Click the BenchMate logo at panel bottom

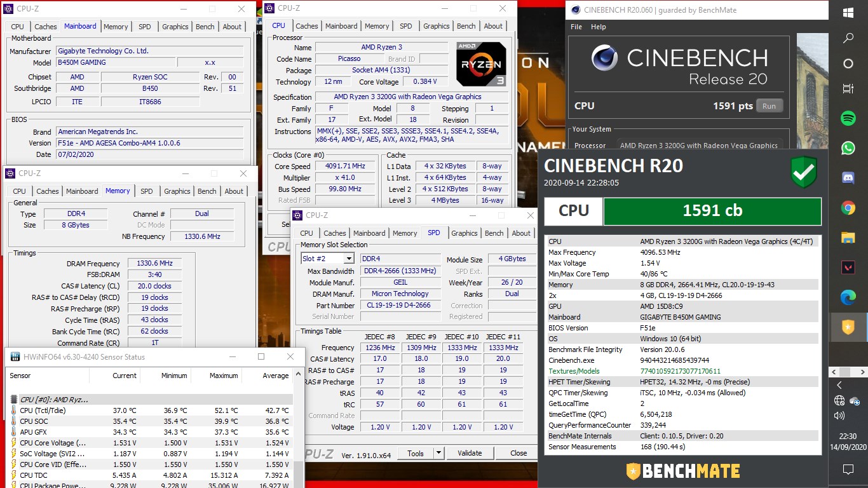coord(683,471)
